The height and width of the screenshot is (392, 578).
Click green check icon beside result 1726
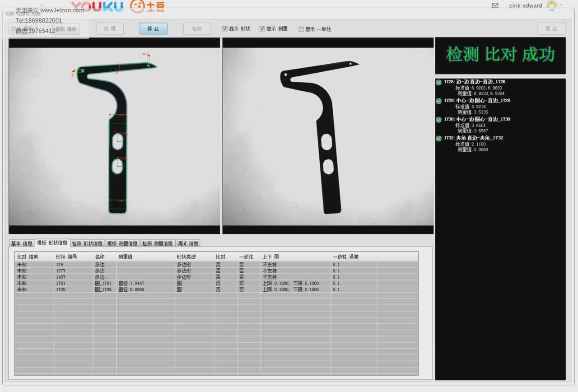point(438,82)
